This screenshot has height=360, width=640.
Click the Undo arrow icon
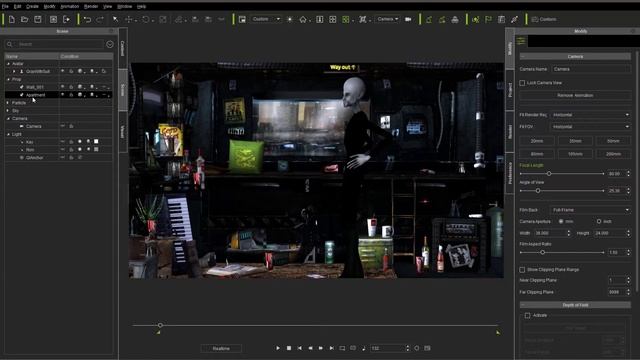(87, 19)
